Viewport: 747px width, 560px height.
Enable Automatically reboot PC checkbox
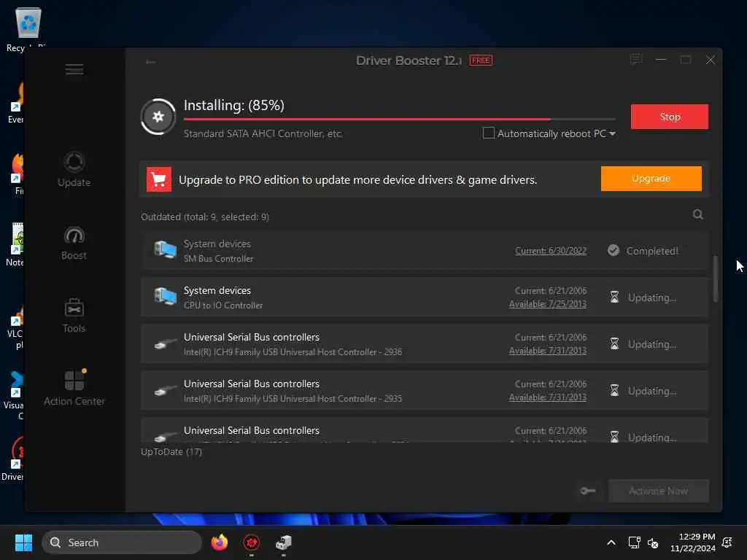pyautogui.click(x=488, y=133)
